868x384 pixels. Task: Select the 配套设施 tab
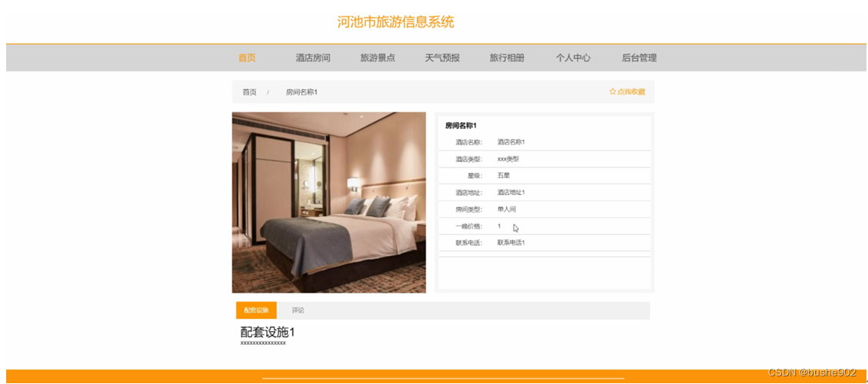pyautogui.click(x=256, y=310)
